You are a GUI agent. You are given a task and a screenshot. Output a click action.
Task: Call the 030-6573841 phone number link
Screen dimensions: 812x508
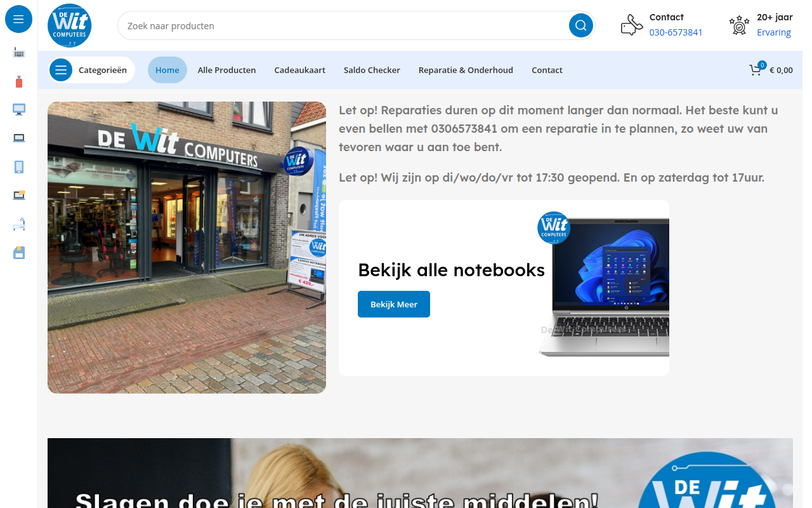[676, 32]
